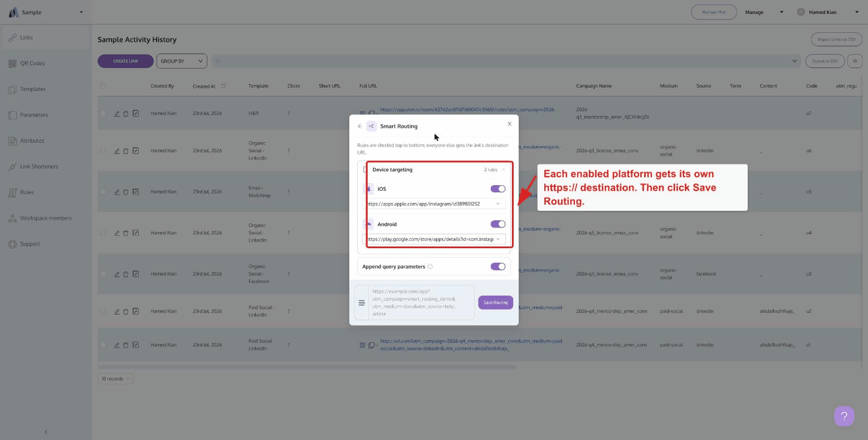
Task: Collapse the Device targeting section
Action: [x=503, y=170]
